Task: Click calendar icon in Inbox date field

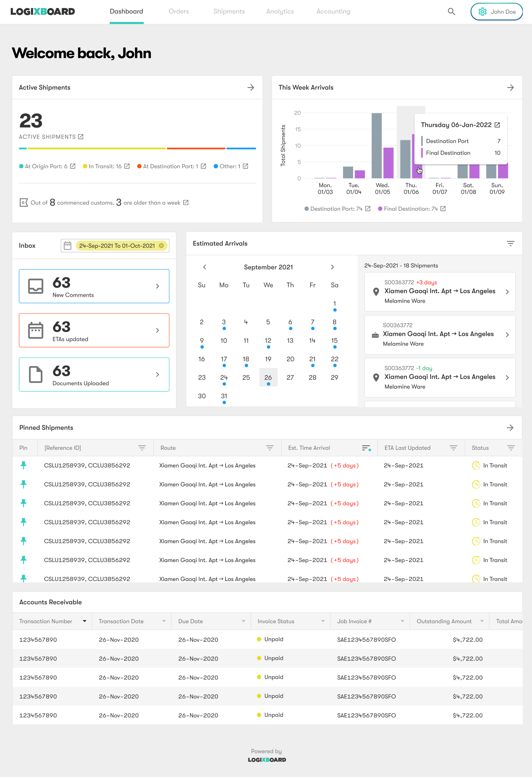Action: [68, 246]
